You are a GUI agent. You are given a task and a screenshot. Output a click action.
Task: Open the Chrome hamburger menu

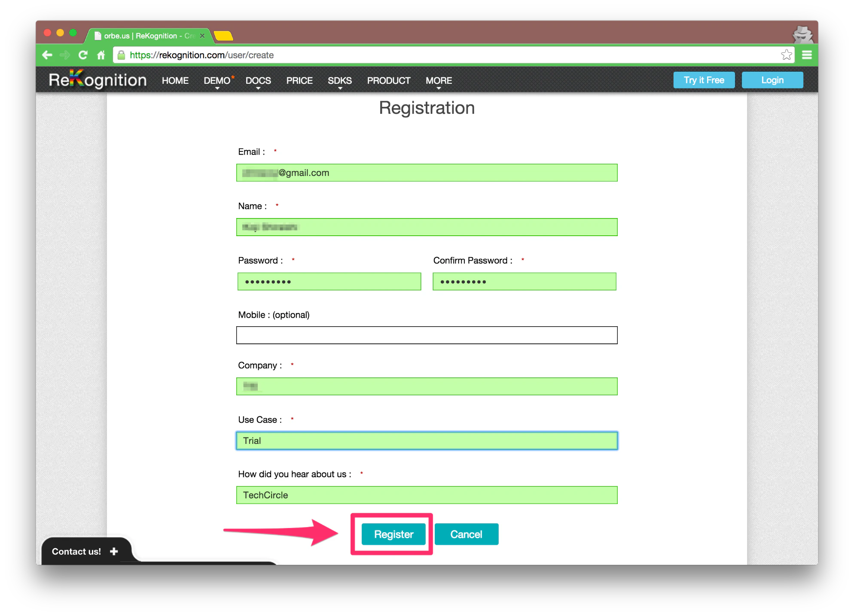click(807, 55)
